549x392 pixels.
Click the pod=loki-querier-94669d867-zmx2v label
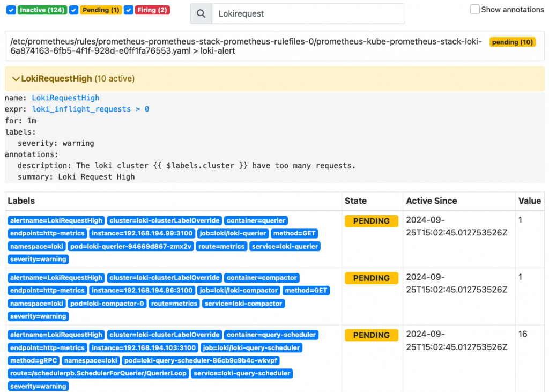pos(131,246)
